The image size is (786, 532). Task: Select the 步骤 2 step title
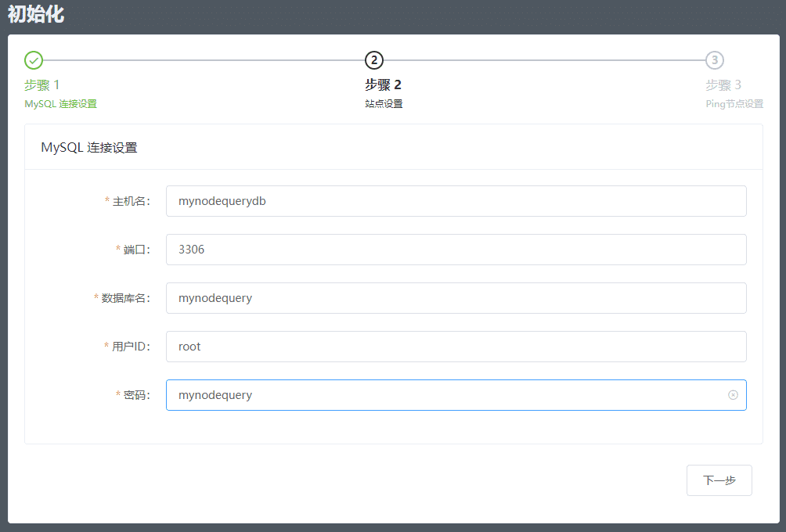[x=383, y=84]
